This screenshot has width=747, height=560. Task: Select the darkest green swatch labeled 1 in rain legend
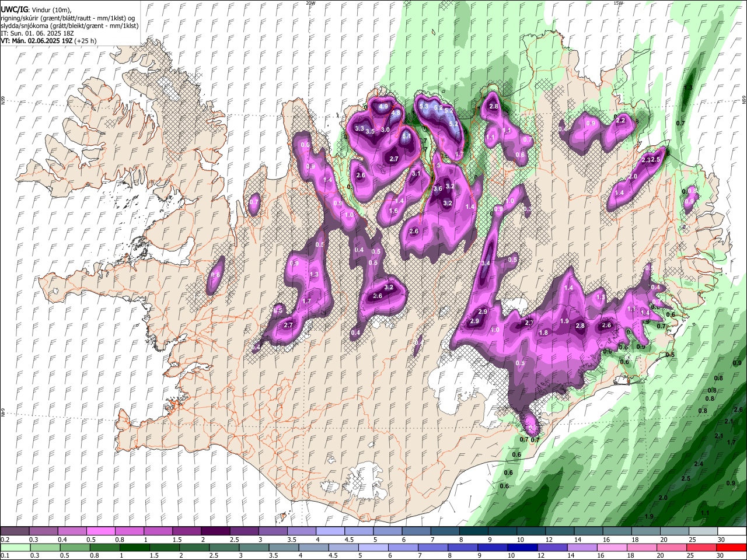135,548
